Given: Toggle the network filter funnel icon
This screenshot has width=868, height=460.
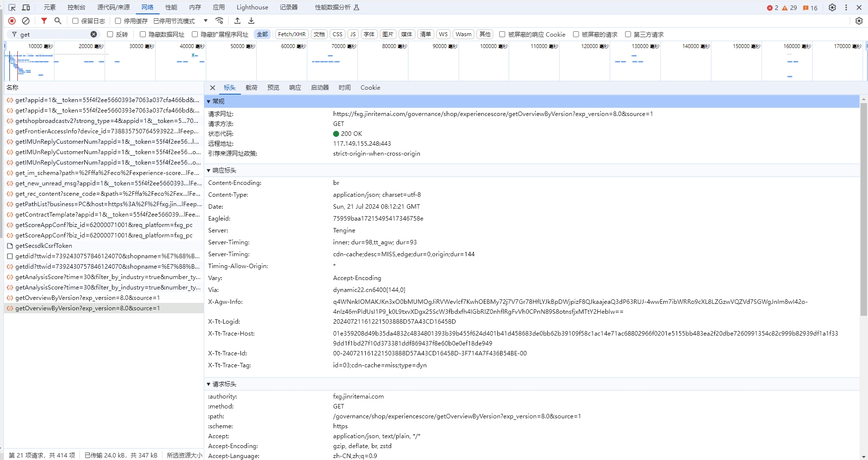Looking at the screenshot, I should [44, 21].
